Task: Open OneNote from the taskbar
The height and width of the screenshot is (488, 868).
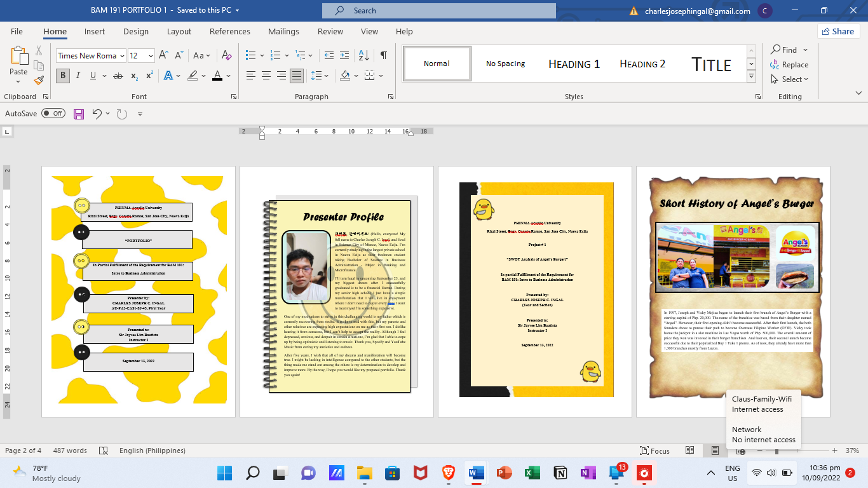Action: (x=588, y=473)
